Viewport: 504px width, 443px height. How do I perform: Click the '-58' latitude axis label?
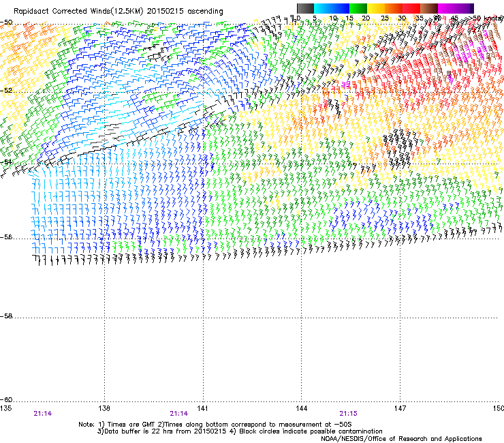(6, 316)
